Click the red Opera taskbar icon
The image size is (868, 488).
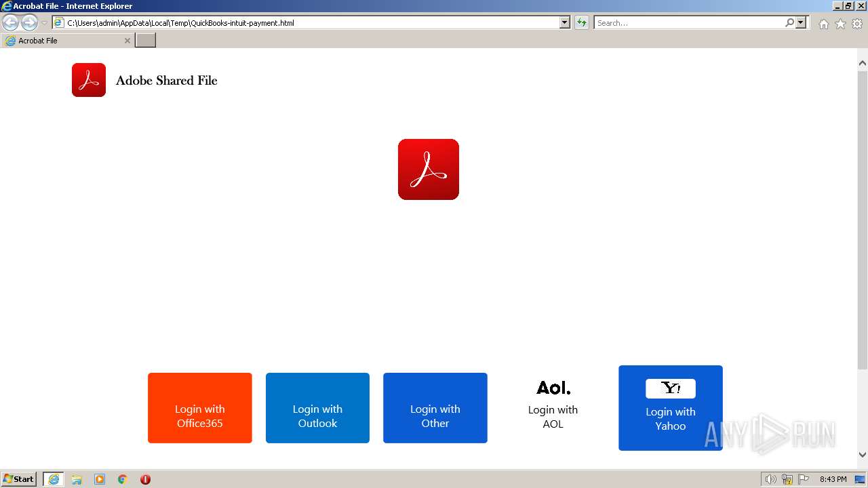[x=145, y=479]
